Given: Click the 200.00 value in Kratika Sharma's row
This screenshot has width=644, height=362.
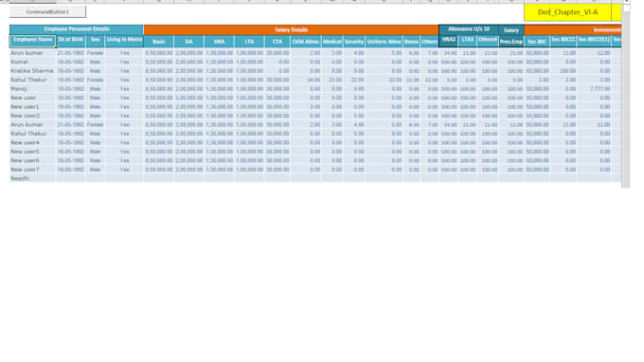Looking at the screenshot, I should [563, 71].
